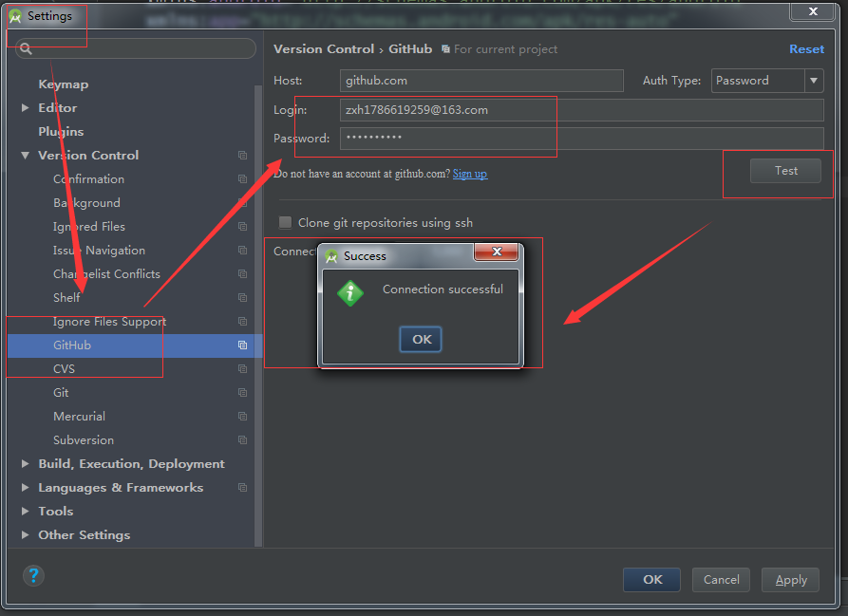Click the project-level icon beside Shelf
848x616 pixels.
point(242,298)
